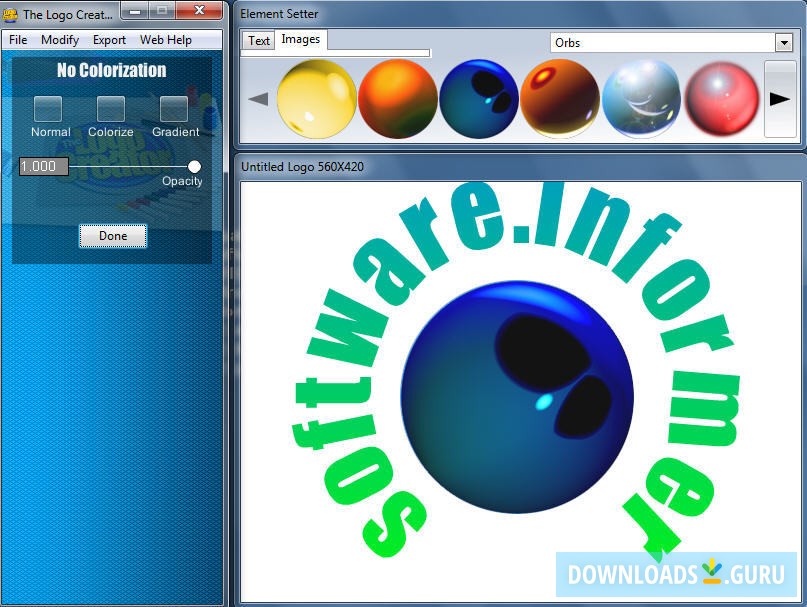Select the yellow orb image

316,99
